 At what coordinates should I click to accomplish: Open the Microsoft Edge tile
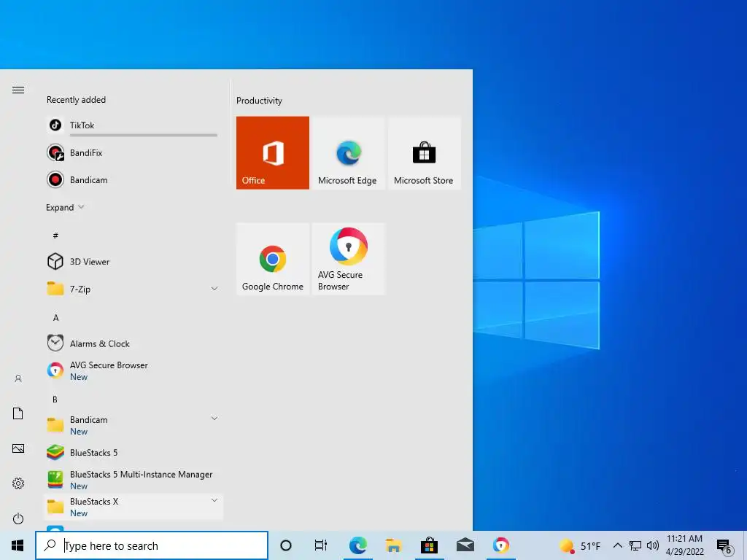coord(348,153)
